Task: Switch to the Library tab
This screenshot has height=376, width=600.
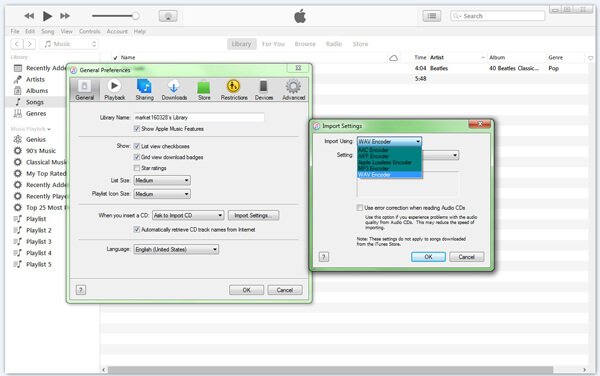Action: [241, 44]
